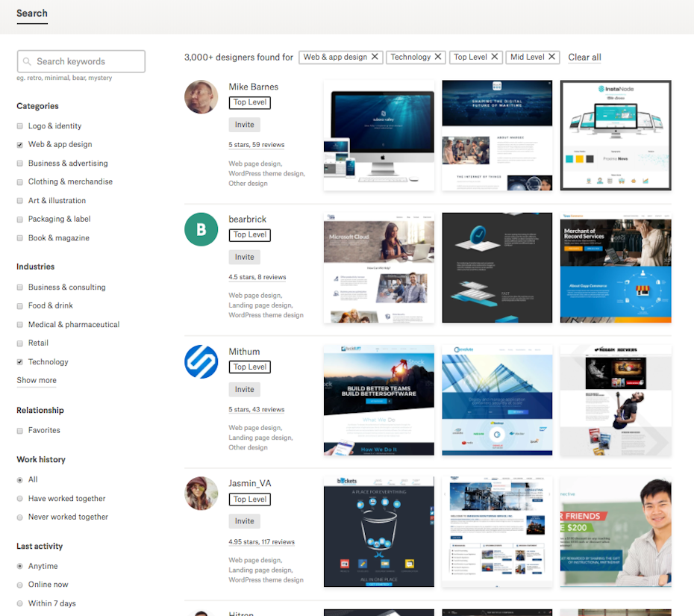This screenshot has width=694, height=616.
Task: Open Jasmin_VA's profile photo
Action: coord(201,494)
